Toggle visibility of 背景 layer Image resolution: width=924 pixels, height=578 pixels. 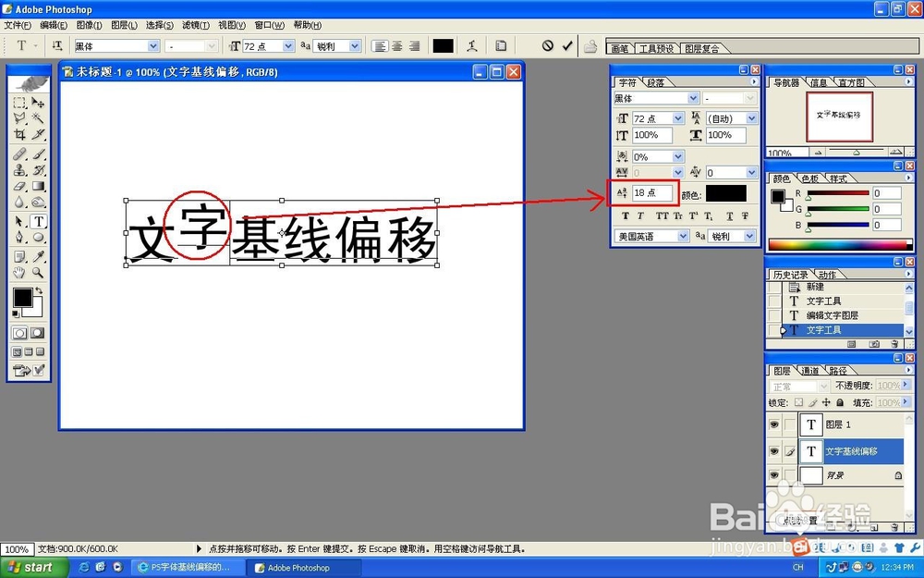tap(774, 475)
